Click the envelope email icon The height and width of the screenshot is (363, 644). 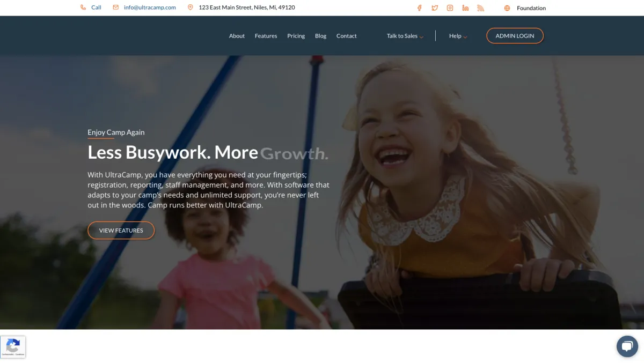click(115, 8)
